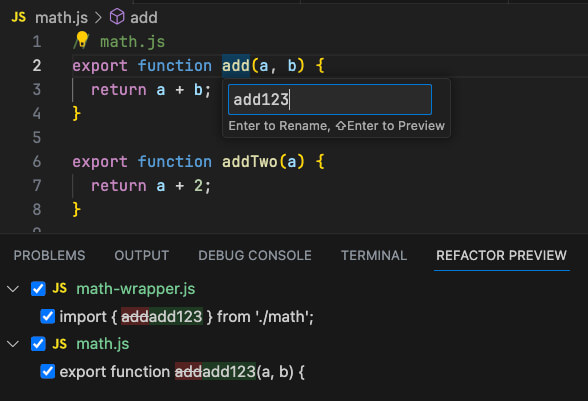This screenshot has height=401, width=588.
Task: Click the breadcrumb separator chevron
Action: pyautogui.click(x=98, y=18)
